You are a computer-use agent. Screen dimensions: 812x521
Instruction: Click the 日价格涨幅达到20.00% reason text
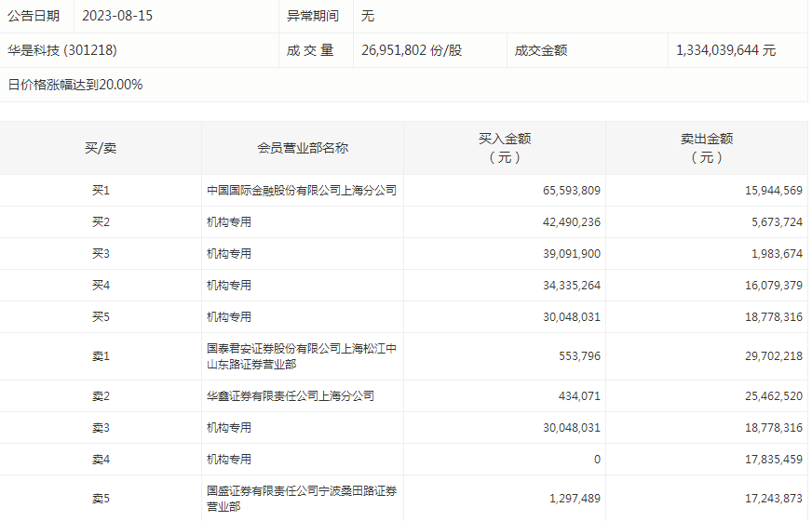click(x=75, y=85)
